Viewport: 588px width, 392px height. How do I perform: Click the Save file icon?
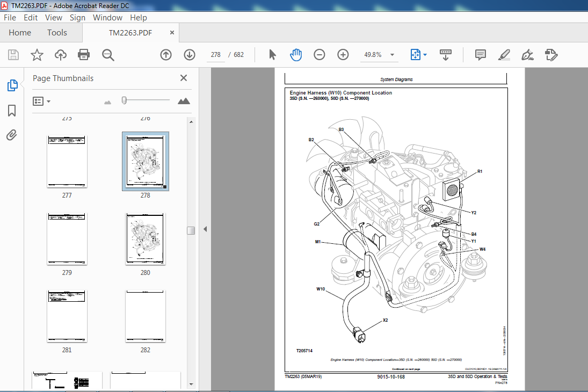click(13, 55)
